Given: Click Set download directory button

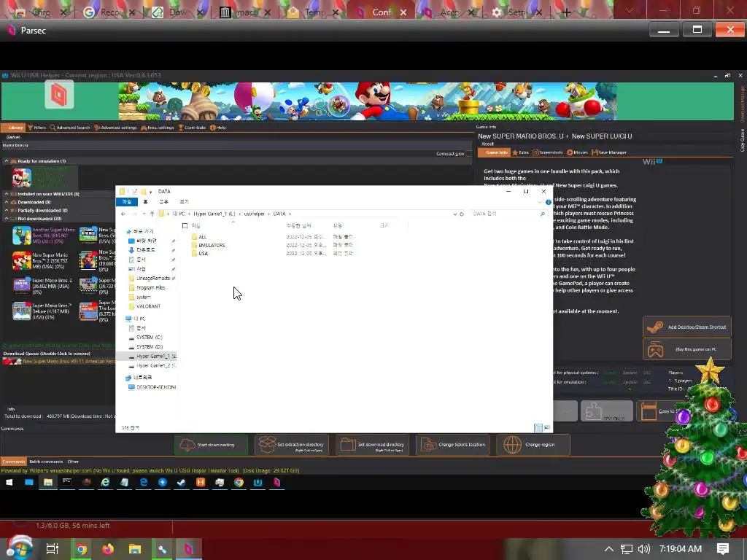Looking at the screenshot, I should tap(372, 445).
